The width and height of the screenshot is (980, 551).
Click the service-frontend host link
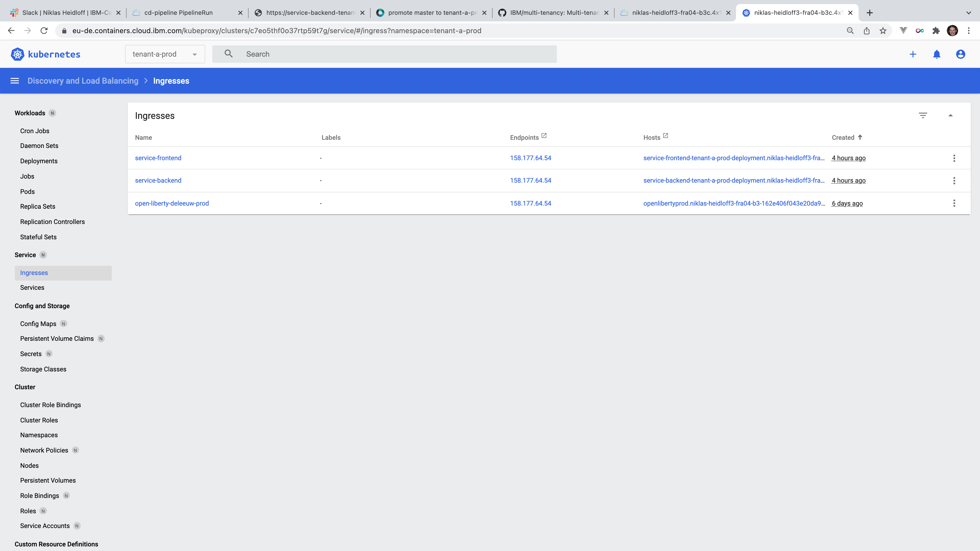733,158
